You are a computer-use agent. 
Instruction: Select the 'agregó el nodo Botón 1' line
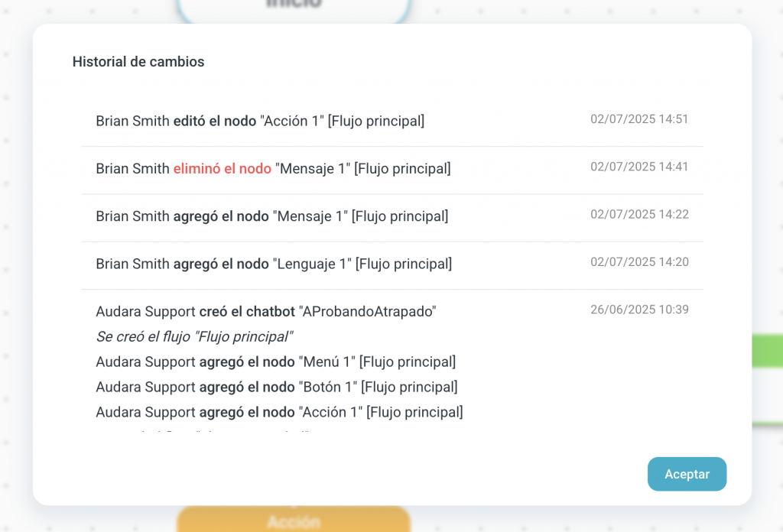(x=276, y=387)
